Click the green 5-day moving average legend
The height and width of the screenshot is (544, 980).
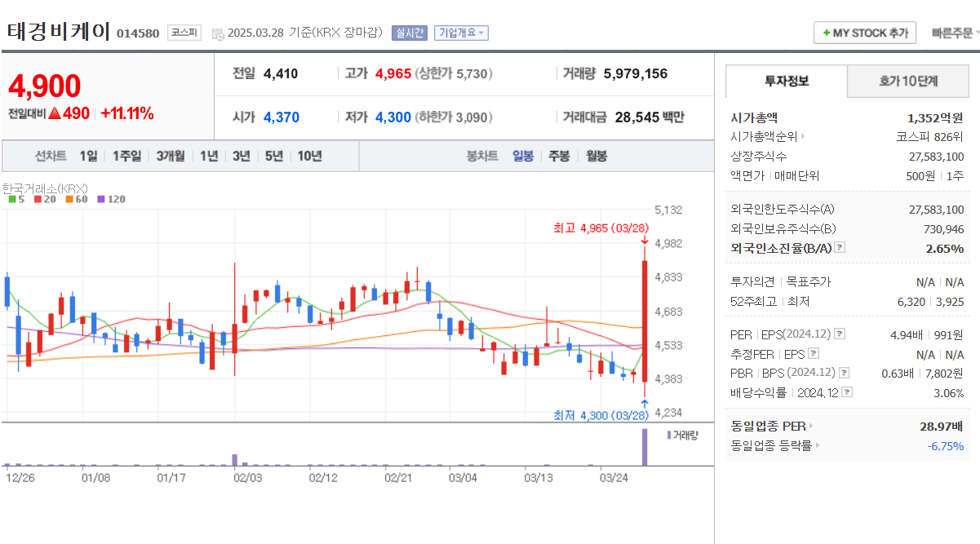click(16, 199)
